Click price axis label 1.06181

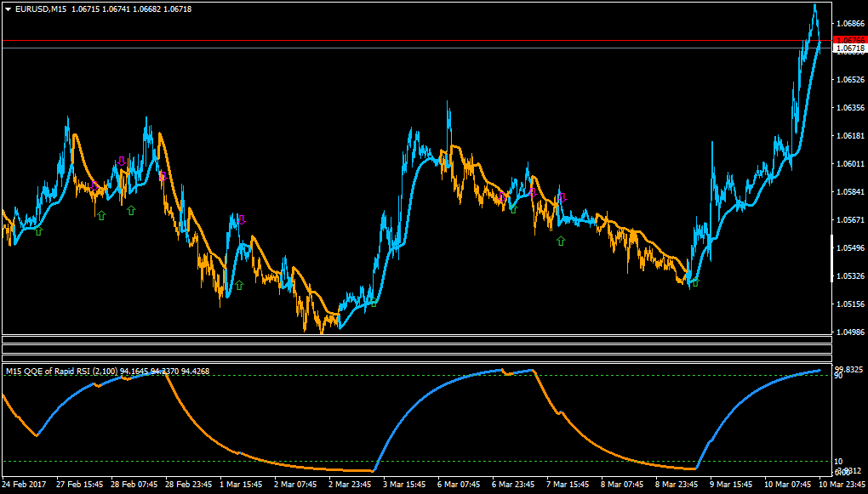[851, 135]
